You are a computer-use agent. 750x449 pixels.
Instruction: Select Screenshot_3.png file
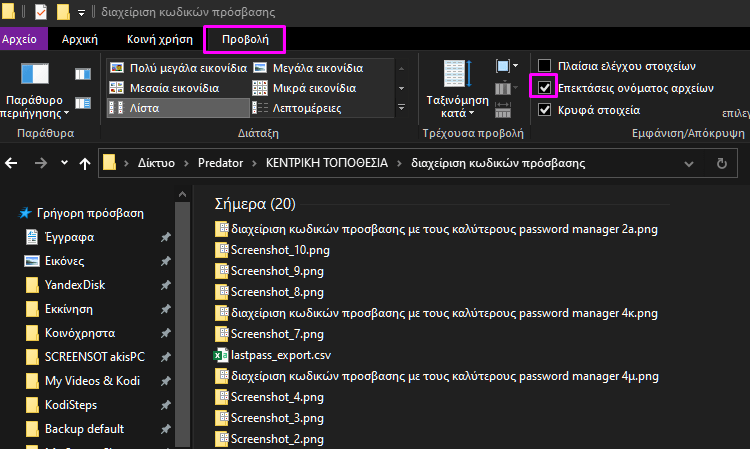(x=269, y=418)
